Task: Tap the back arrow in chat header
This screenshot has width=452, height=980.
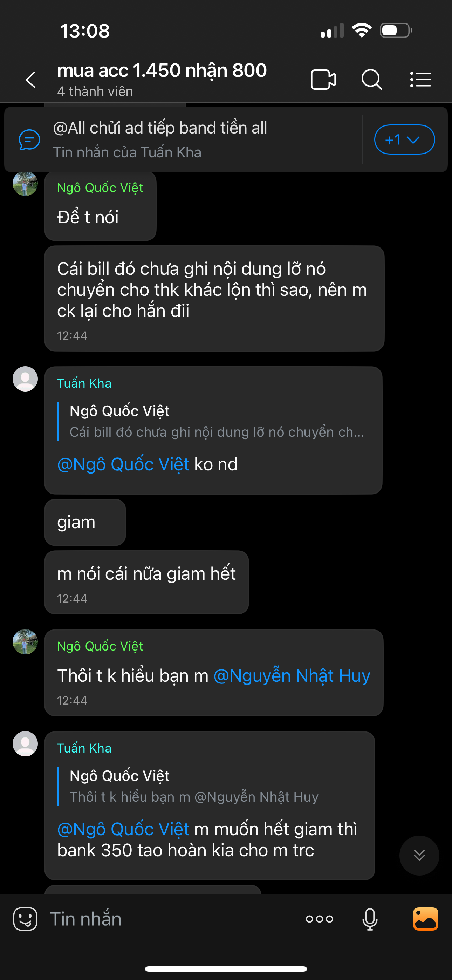Action: 30,80
